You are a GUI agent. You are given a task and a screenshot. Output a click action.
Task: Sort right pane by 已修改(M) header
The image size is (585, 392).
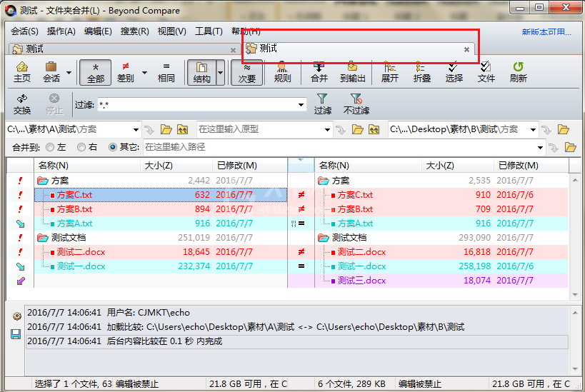(x=531, y=165)
